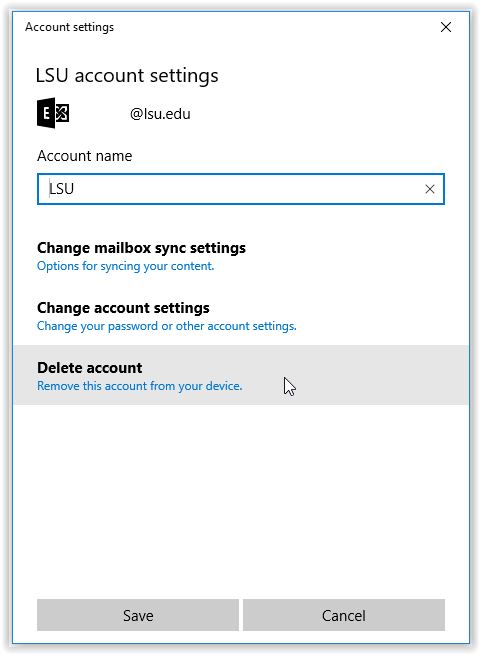
Task: Save the account settings
Action: (138, 615)
